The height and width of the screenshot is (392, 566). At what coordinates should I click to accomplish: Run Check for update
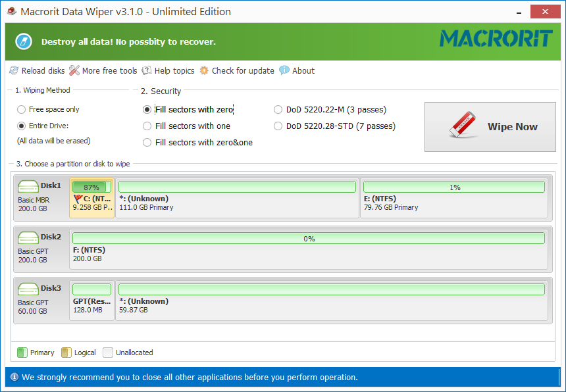[x=237, y=70]
